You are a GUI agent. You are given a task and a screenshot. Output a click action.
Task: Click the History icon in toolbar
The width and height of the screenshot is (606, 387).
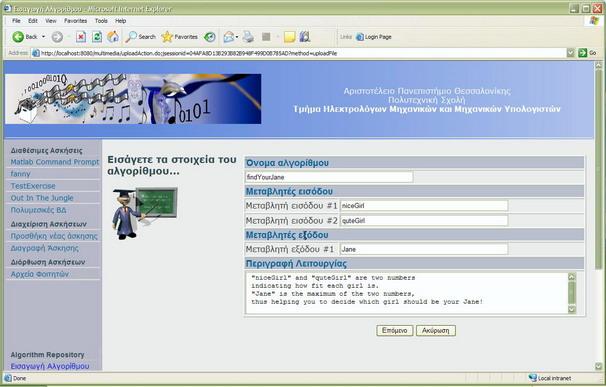pyautogui.click(x=210, y=37)
